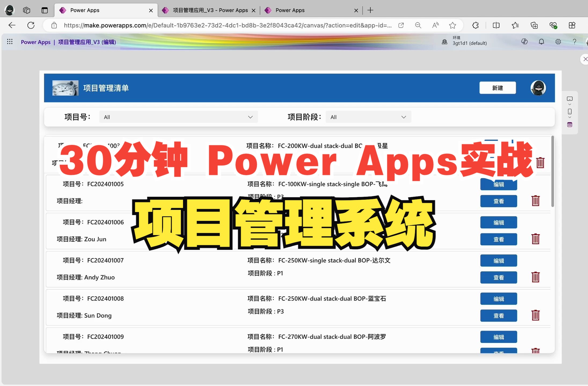Click 编辑 for project FC202401007
Image resolution: width=588 pixels, height=386 pixels.
(499, 261)
